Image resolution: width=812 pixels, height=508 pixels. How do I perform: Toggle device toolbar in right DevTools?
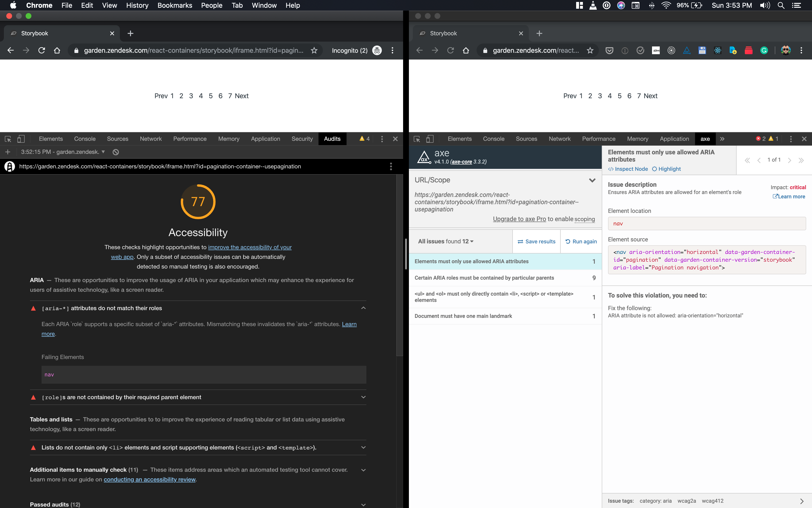click(x=430, y=139)
